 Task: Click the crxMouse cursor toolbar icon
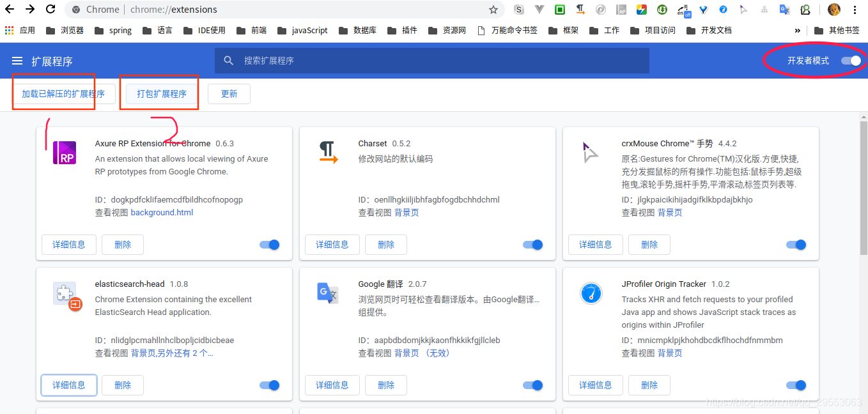pos(743,10)
